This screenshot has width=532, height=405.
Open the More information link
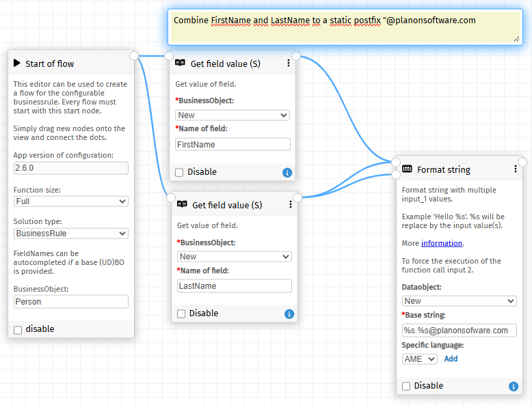click(x=442, y=243)
